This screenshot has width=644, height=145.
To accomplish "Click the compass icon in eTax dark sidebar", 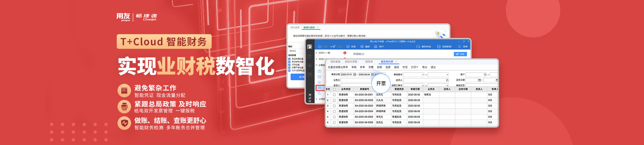I will [309, 65].
